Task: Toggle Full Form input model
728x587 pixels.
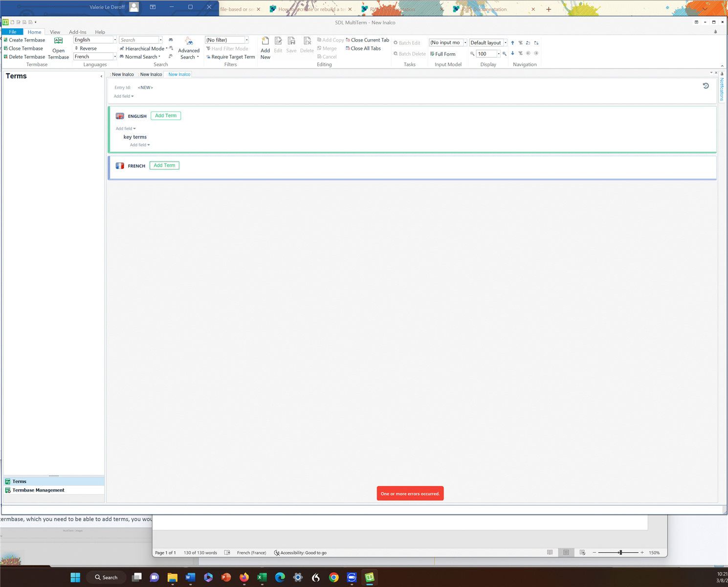Action: pyautogui.click(x=442, y=54)
